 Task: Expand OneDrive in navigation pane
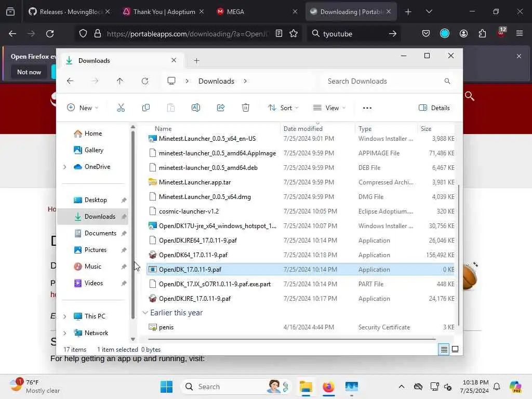[x=65, y=167]
